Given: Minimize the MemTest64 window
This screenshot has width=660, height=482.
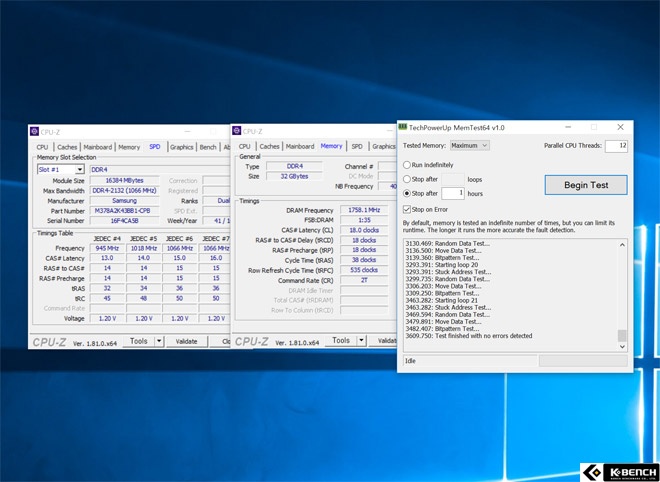Looking at the screenshot, I should pyautogui.click(x=568, y=127).
